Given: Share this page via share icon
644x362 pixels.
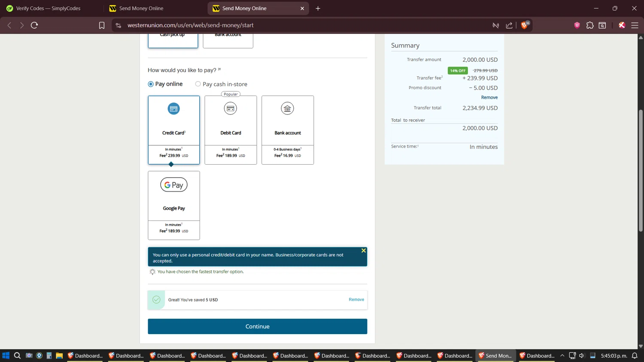Looking at the screenshot, I should point(509,25).
